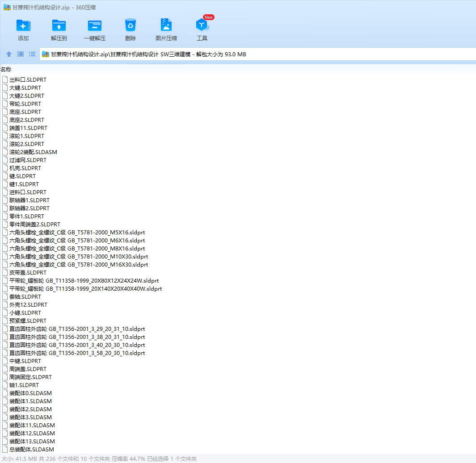Click the status bar size summary text

(99, 459)
